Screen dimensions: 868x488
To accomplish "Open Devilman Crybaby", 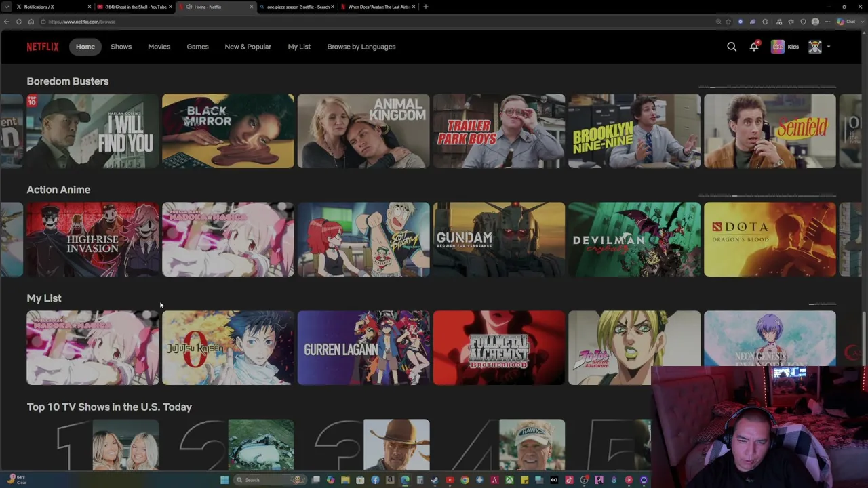I will (x=635, y=239).
